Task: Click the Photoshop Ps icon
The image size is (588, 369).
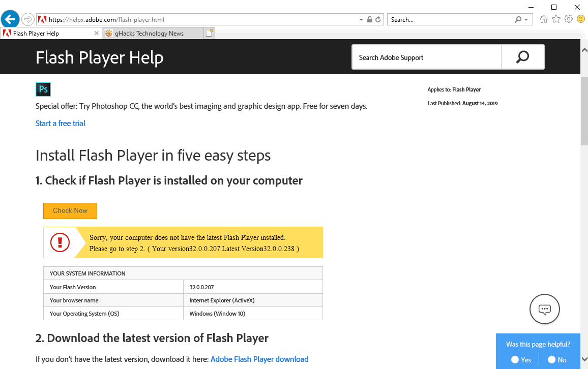Action: [43, 89]
